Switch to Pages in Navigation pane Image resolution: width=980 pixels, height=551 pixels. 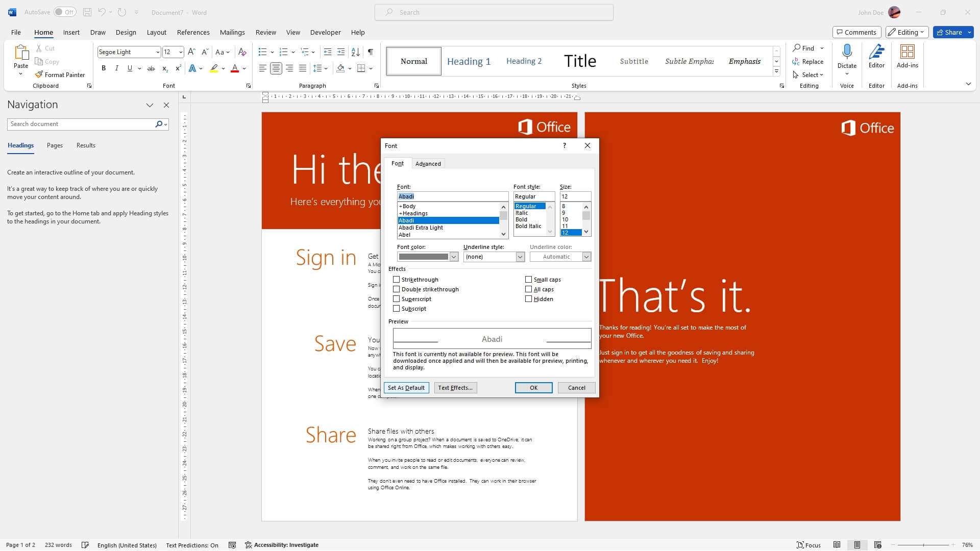(55, 145)
